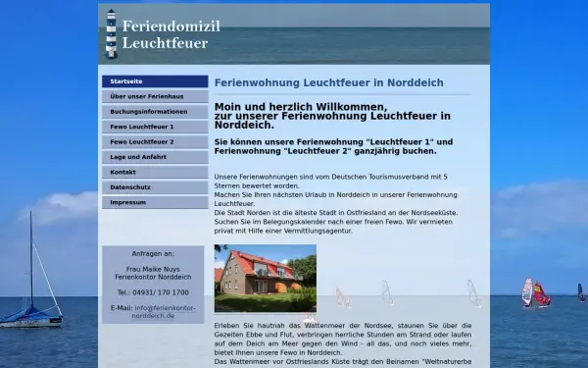Open the Startseite menu item

(155, 81)
